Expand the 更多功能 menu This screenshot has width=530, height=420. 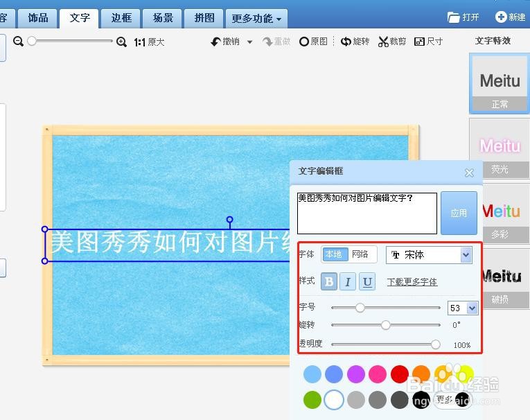coord(256,19)
